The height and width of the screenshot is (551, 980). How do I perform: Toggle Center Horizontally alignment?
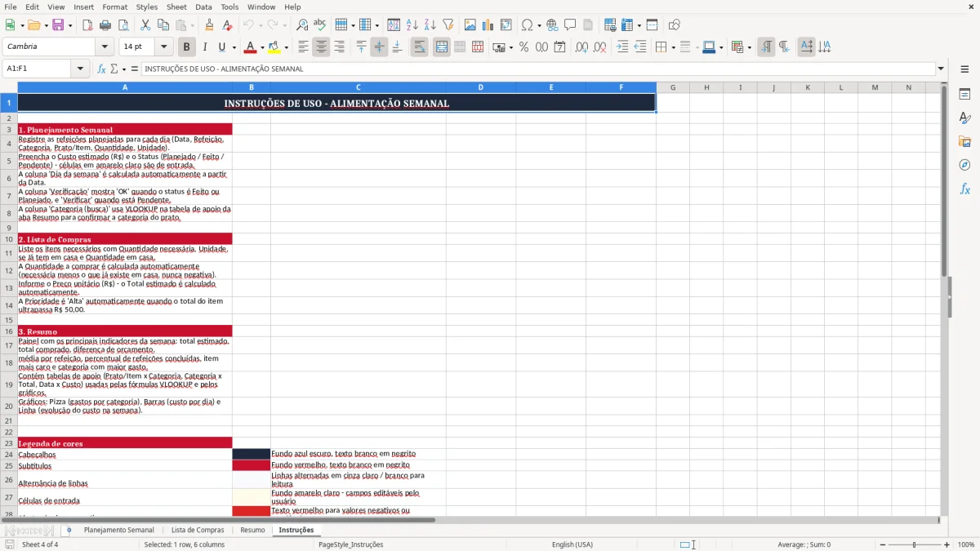click(x=321, y=47)
